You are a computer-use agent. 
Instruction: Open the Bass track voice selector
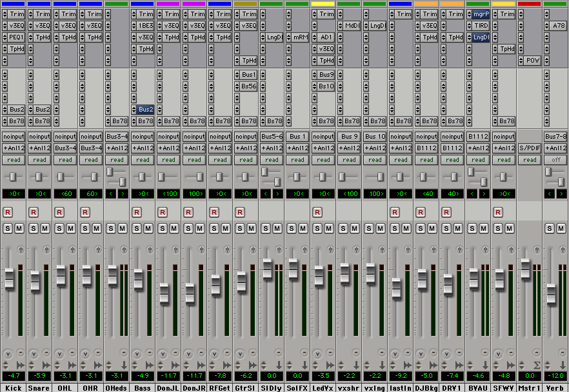coord(137,353)
